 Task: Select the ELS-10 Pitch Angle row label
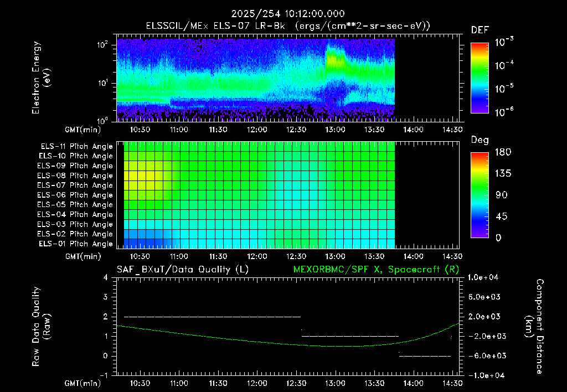click(x=76, y=156)
